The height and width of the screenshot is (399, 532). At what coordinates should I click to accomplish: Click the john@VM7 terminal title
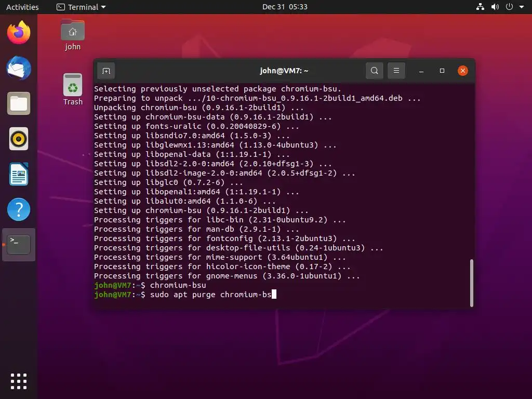tap(284, 71)
